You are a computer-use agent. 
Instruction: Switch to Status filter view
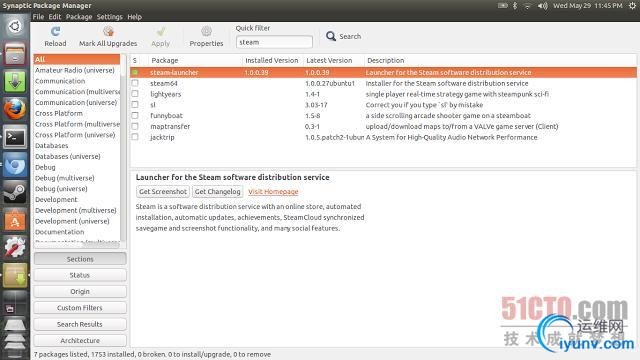click(80, 275)
